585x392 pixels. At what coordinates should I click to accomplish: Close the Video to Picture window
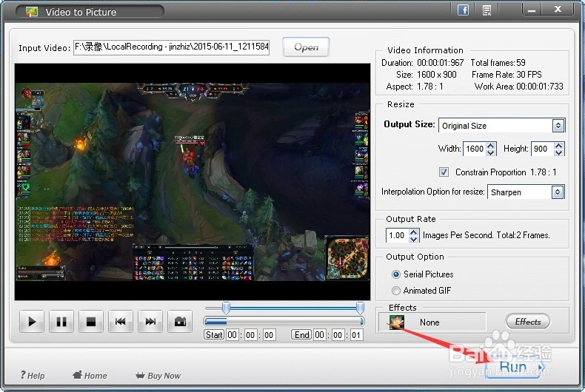(558, 10)
